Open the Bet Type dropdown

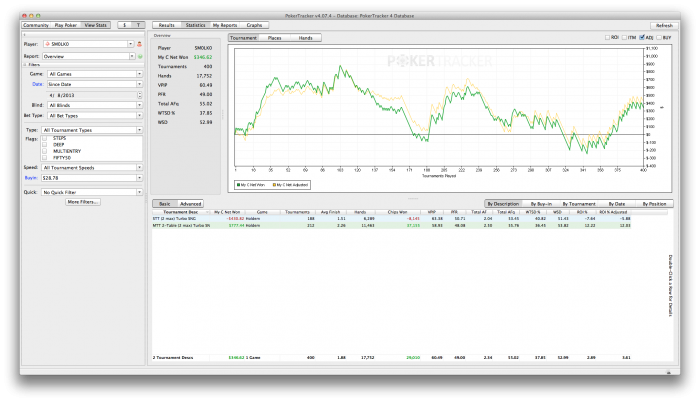139,115
